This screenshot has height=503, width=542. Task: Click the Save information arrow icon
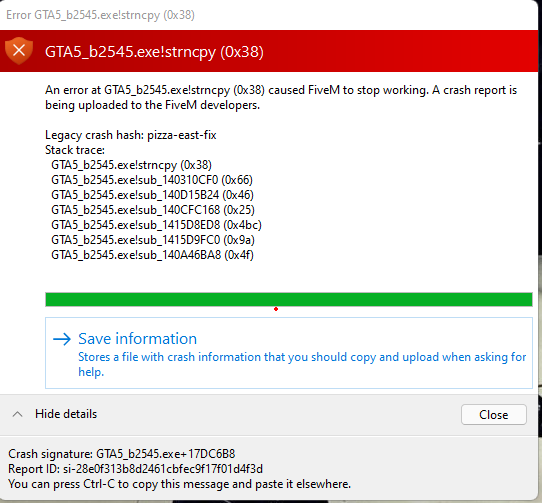[x=62, y=339]
